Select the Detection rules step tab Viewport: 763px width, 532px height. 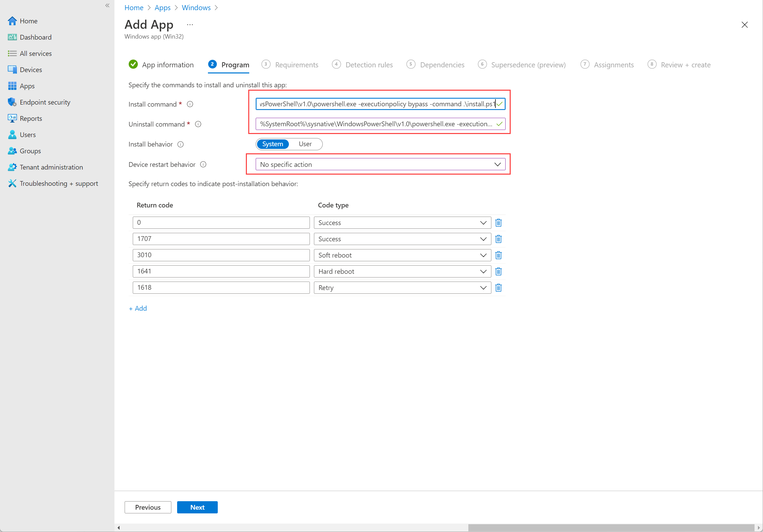coord(362,65)
